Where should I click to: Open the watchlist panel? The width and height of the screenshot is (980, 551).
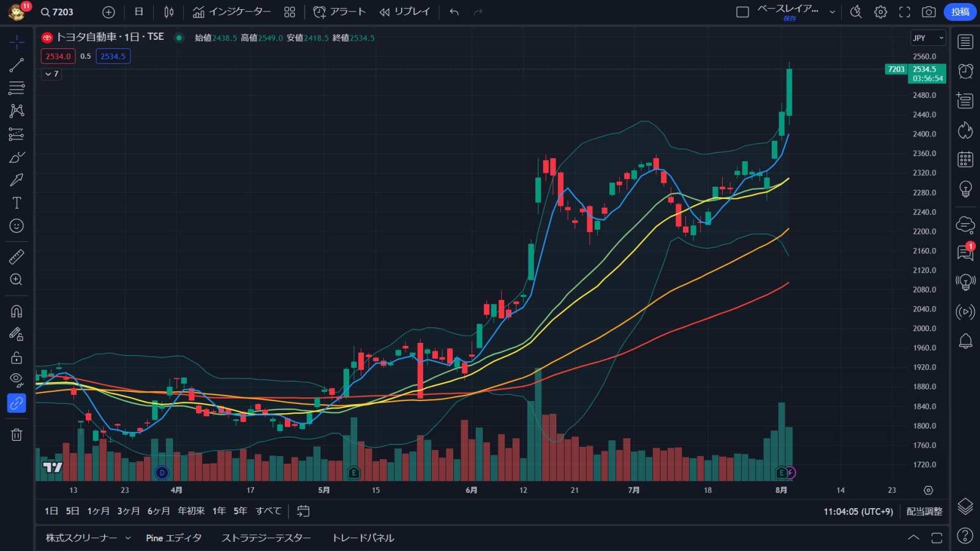click(965, 42)
